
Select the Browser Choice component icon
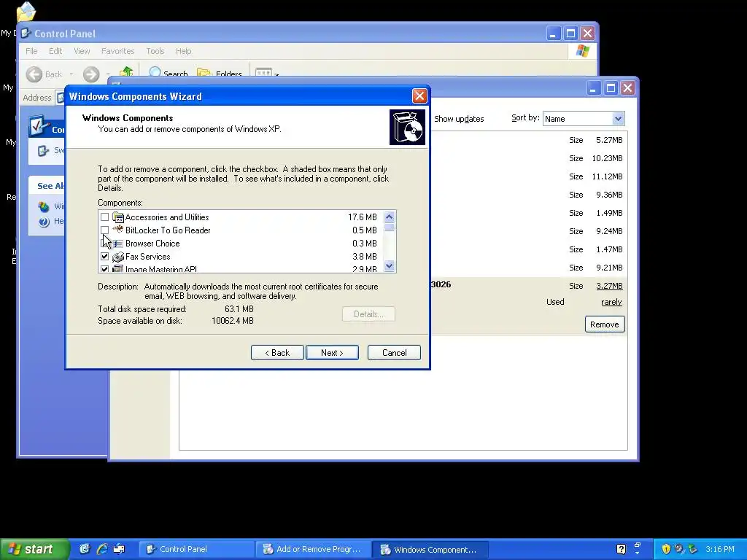tap(117, 244)
